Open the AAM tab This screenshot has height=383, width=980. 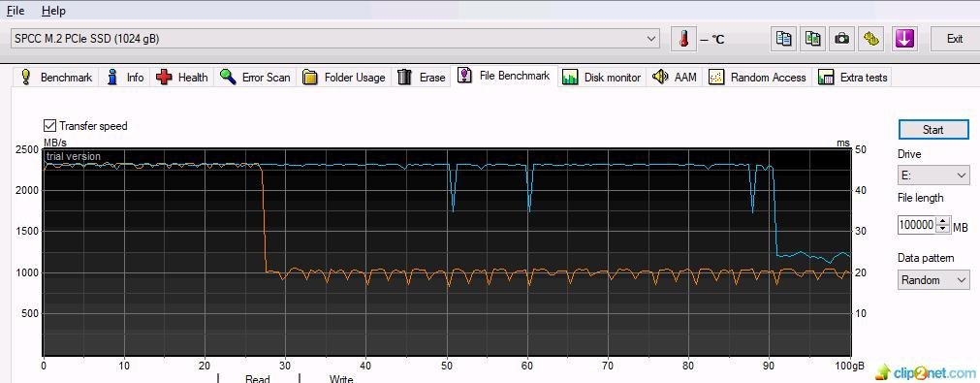[675, 78]
